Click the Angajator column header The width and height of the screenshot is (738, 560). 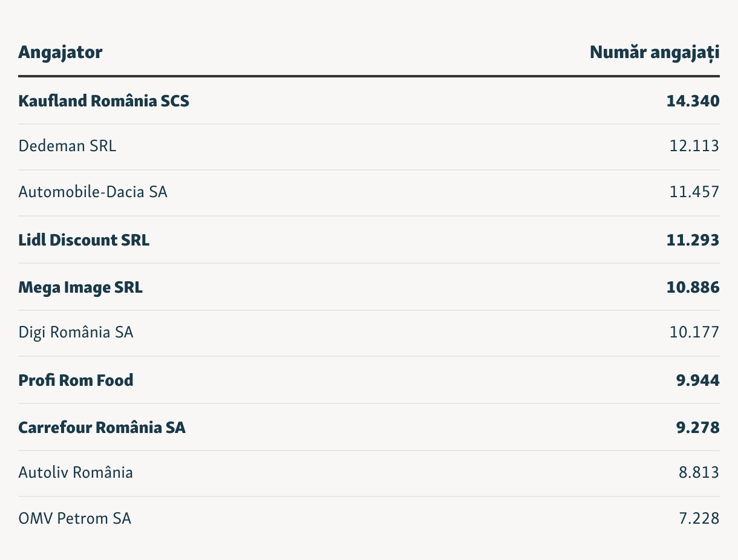point(60,53)
